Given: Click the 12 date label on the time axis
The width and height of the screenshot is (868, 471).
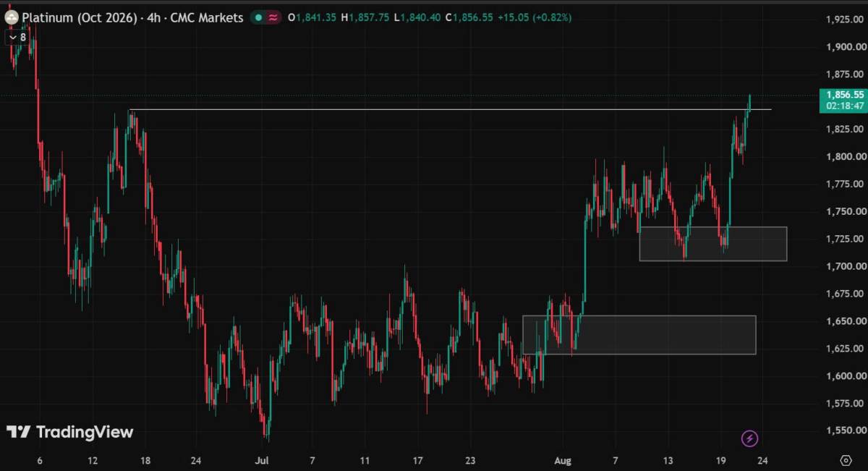Looking at the screenshot, I should [x=93, y=460].
